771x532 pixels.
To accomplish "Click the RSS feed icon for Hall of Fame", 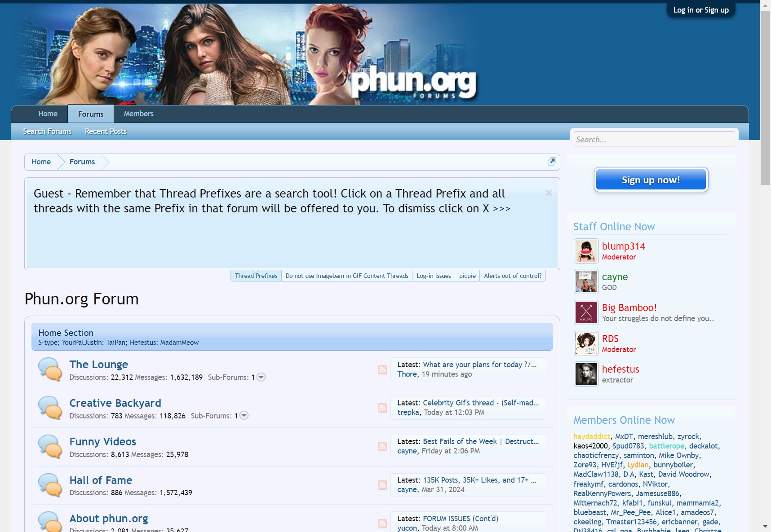I will (x=382, y=485).
